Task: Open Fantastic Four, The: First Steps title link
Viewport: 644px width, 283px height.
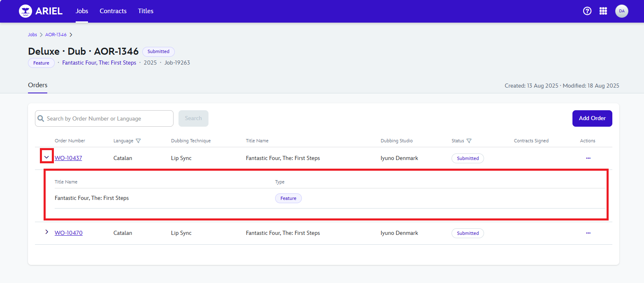Action: tap(99, 63)
